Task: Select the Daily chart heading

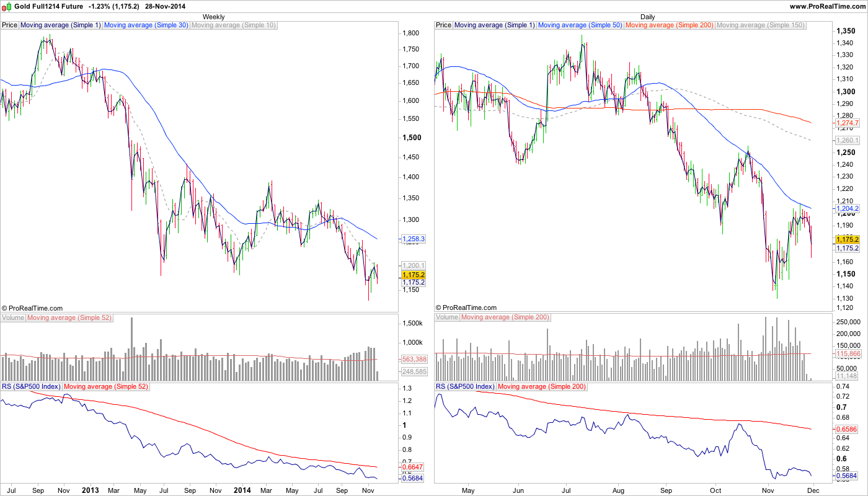Action: coord(648,17)
